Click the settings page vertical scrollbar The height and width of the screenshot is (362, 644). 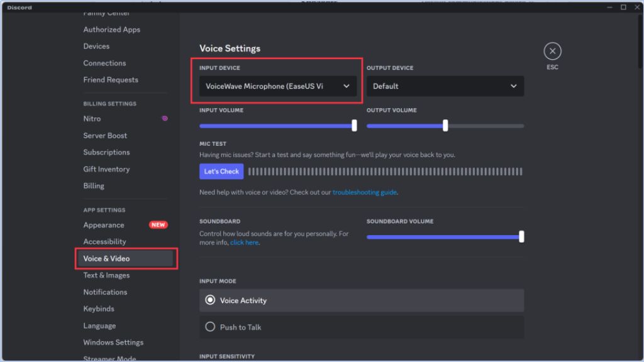(640, 41)
